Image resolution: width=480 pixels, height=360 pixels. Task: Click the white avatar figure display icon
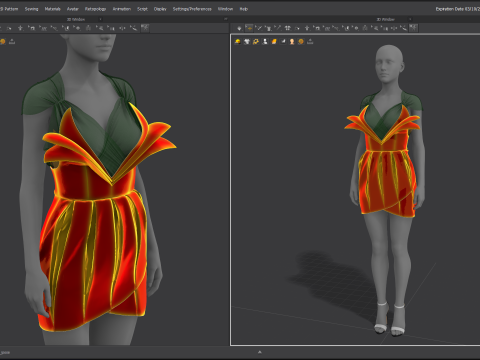(x=265, y=41)
